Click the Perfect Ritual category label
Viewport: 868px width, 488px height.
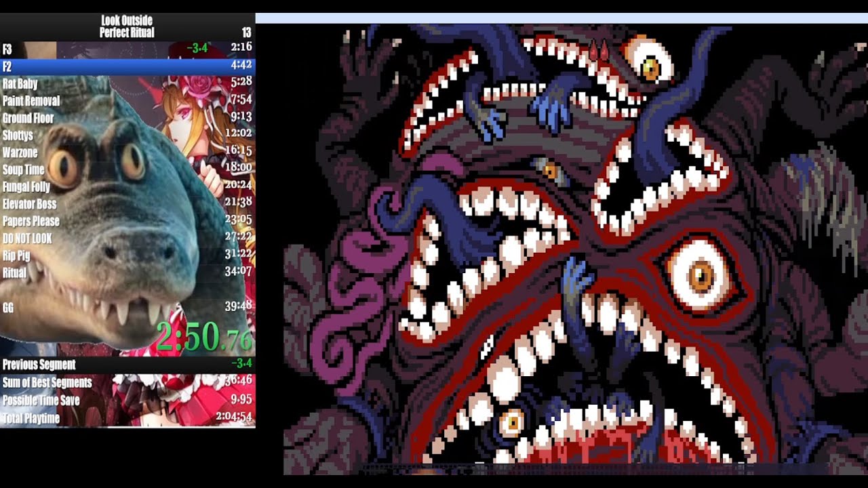coord(127,32)
